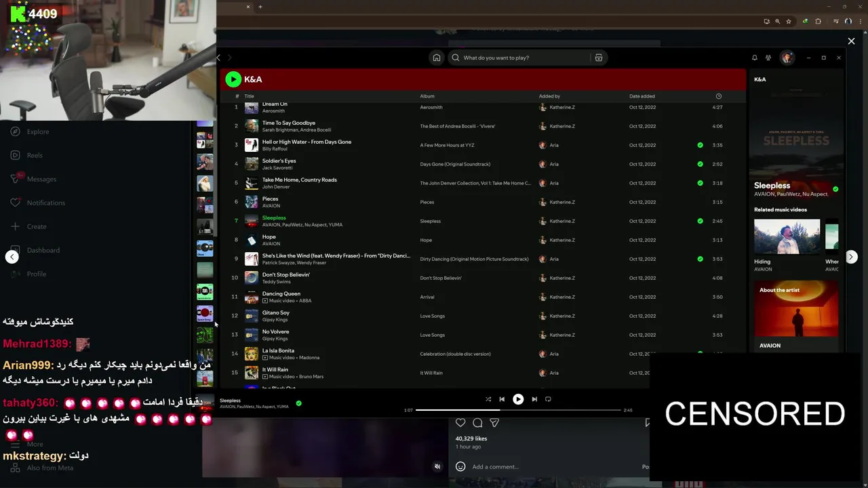Open Messages in Instagram sidebar
Image resolution: width=868 pixels, height=488 pixels.
33,179
